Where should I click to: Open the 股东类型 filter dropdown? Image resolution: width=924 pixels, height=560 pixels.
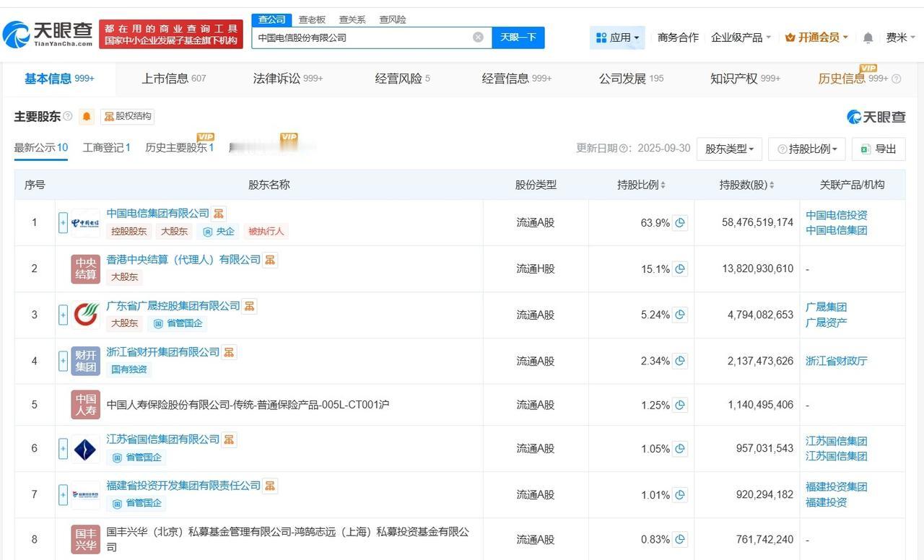click(729, 149)
